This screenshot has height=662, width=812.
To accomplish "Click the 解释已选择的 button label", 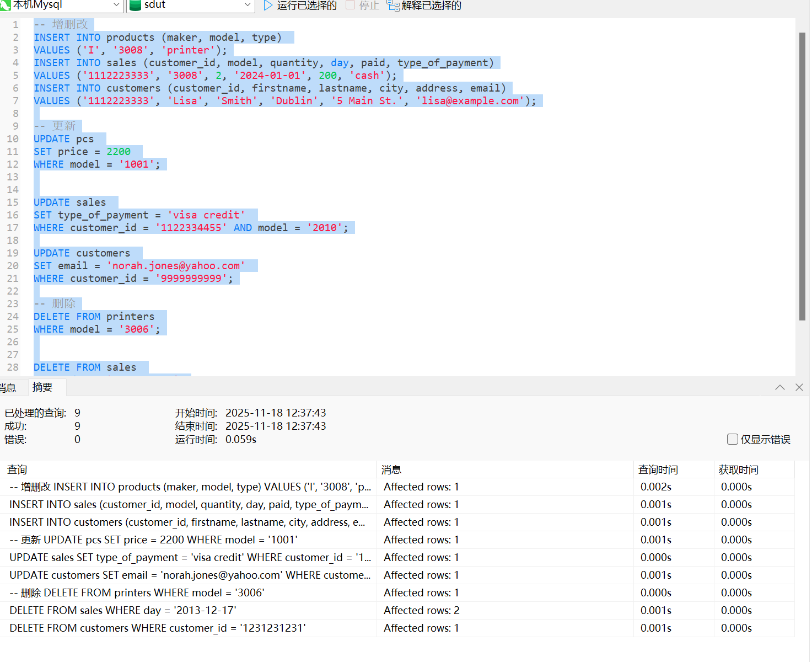I will pyautogui.click(x=431, y=6).
